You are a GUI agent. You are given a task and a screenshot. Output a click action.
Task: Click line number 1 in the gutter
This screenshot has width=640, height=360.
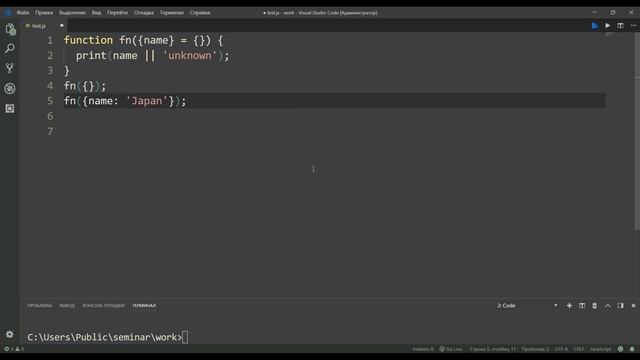50,40
